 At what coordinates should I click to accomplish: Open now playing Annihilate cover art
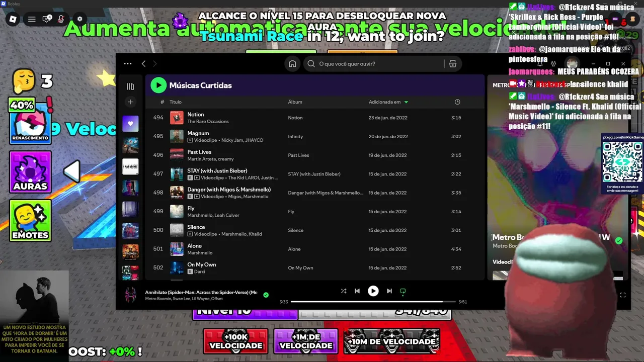130,294
